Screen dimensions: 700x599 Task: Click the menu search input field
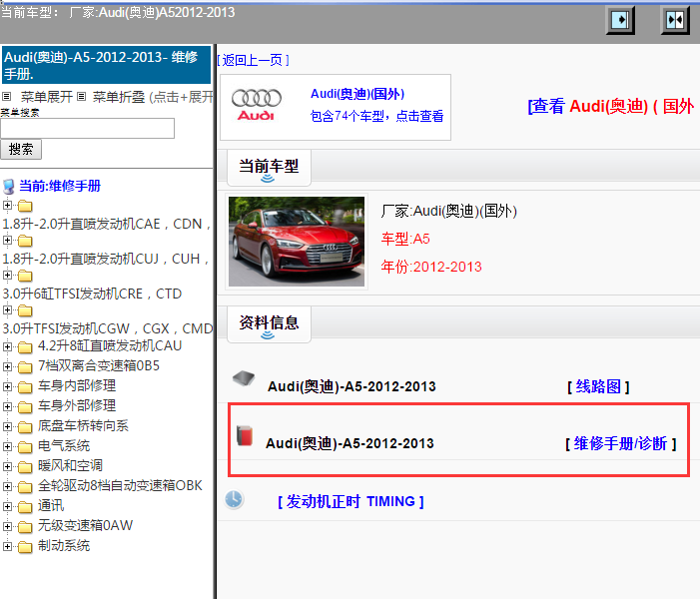point(88,128)
